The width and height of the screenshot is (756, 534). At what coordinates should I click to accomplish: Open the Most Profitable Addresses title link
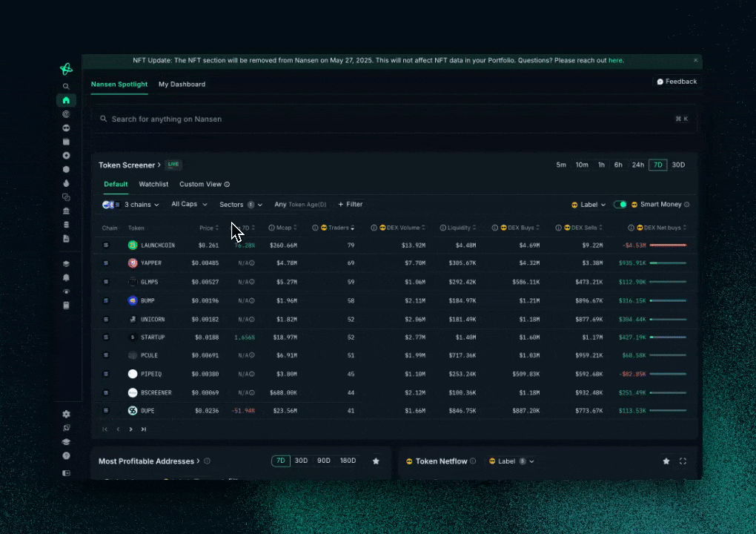click(x=149, y=461)
